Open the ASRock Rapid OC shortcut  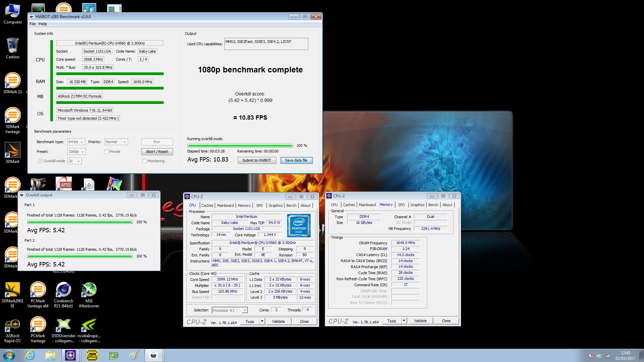click(12, 330)
